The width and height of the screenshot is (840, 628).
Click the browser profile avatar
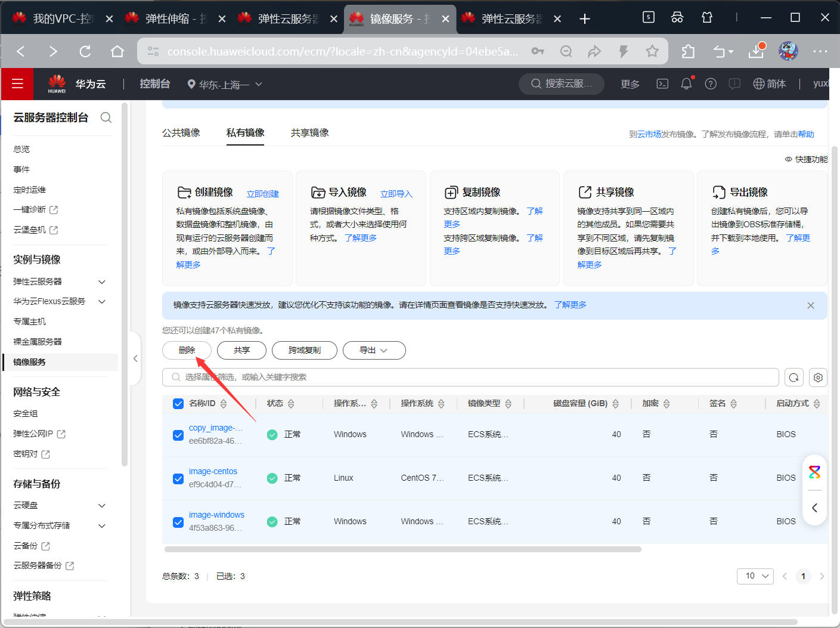click(x=788, y=51)
